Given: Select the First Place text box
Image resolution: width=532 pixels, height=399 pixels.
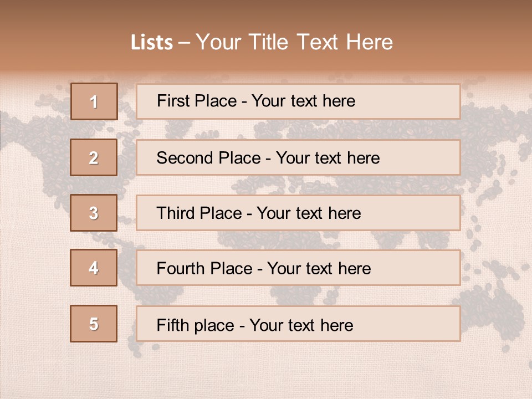Looking at the screenshot, I should (x=298, y=101).
